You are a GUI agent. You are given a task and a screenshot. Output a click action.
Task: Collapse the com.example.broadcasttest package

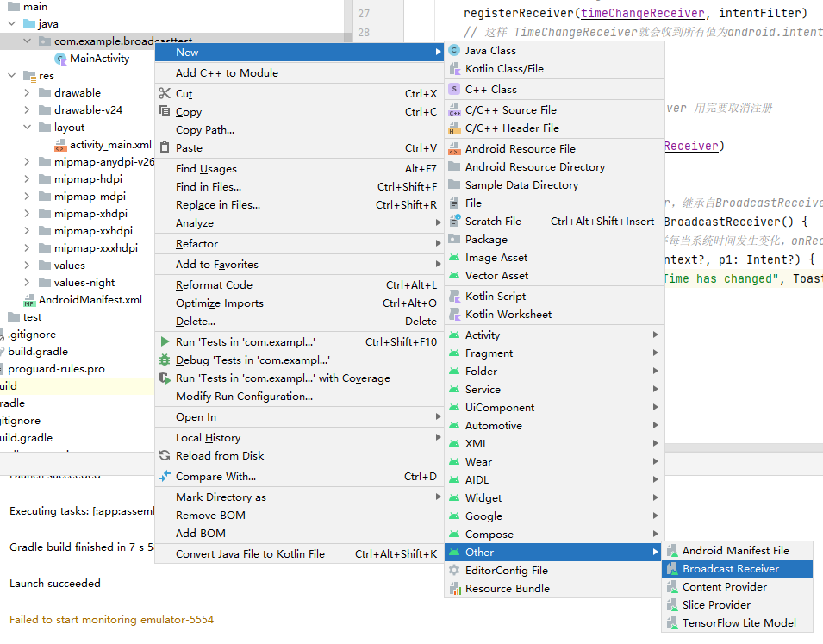click(x=28, y=41)
